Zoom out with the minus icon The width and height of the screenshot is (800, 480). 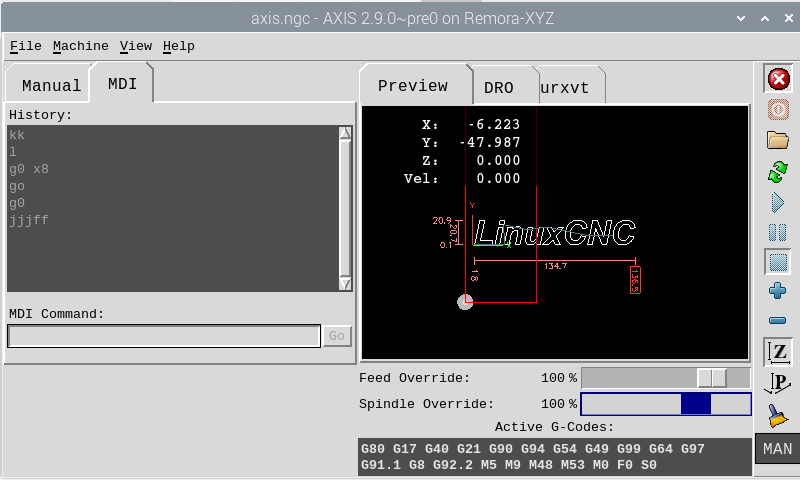click(778, 320)
